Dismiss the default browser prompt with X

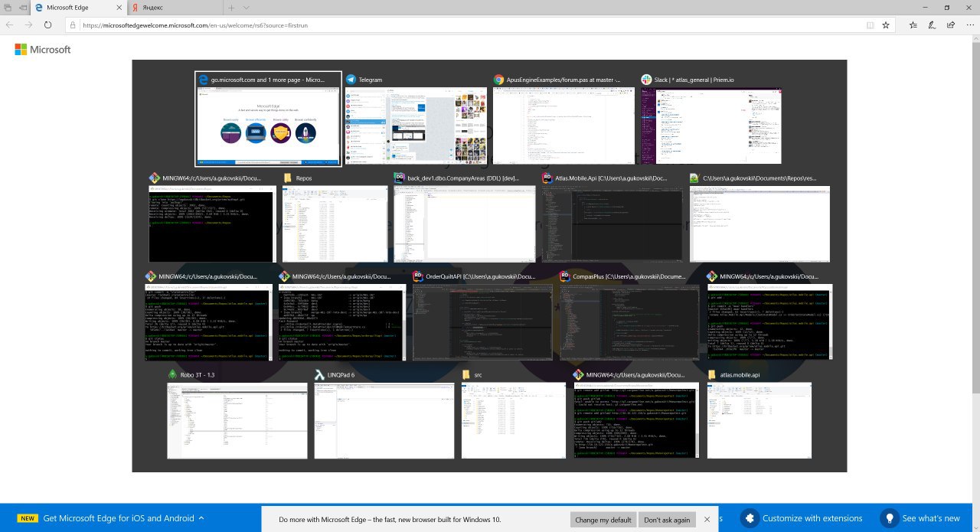coord(707,519)
